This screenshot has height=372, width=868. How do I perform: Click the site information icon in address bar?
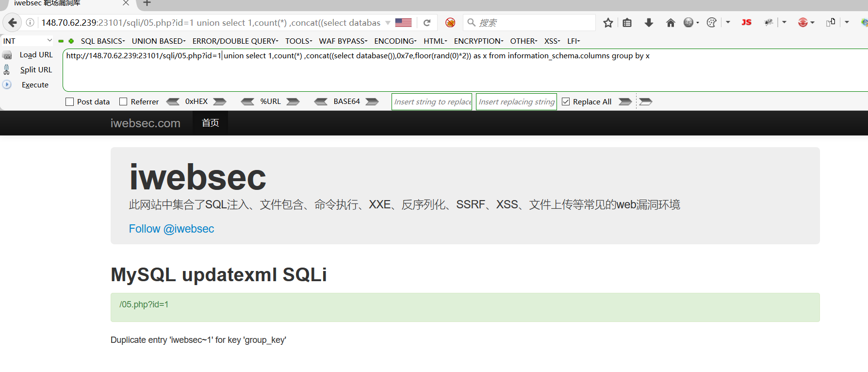click(x=30, y=23)
